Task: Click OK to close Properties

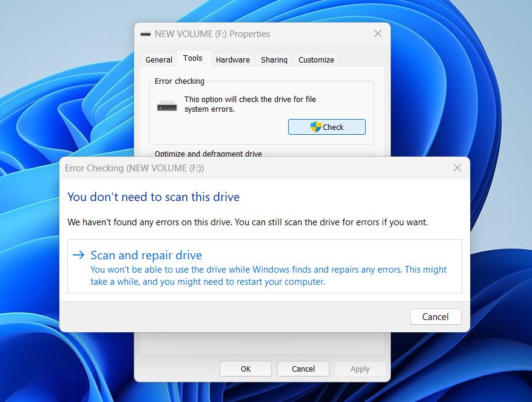Action: 245,369
